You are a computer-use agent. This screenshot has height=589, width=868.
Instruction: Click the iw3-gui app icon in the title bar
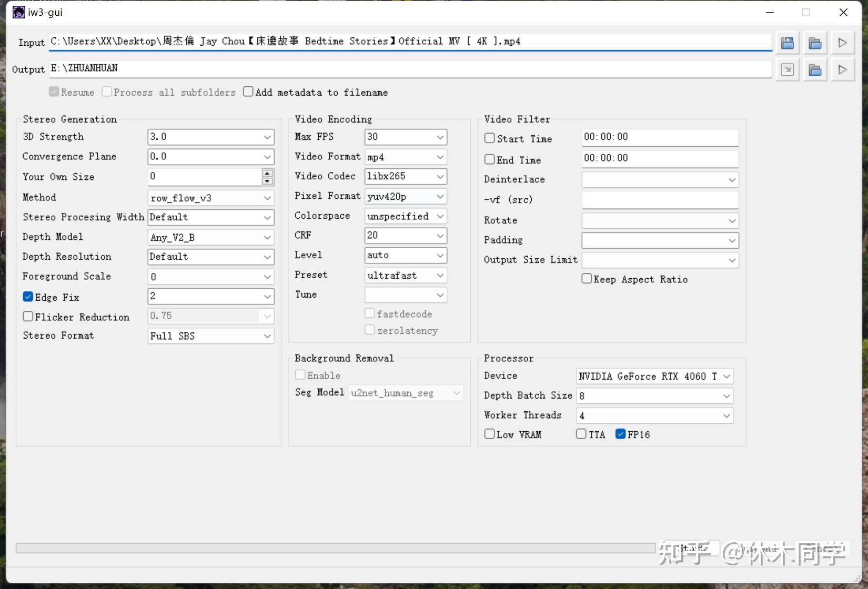pos(19,12)
